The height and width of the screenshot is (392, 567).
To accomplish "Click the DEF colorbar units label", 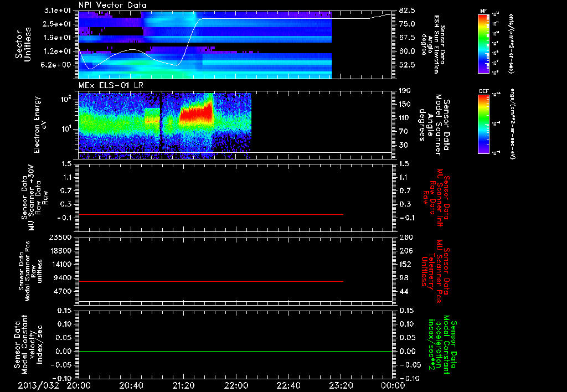I will point(512,125).
